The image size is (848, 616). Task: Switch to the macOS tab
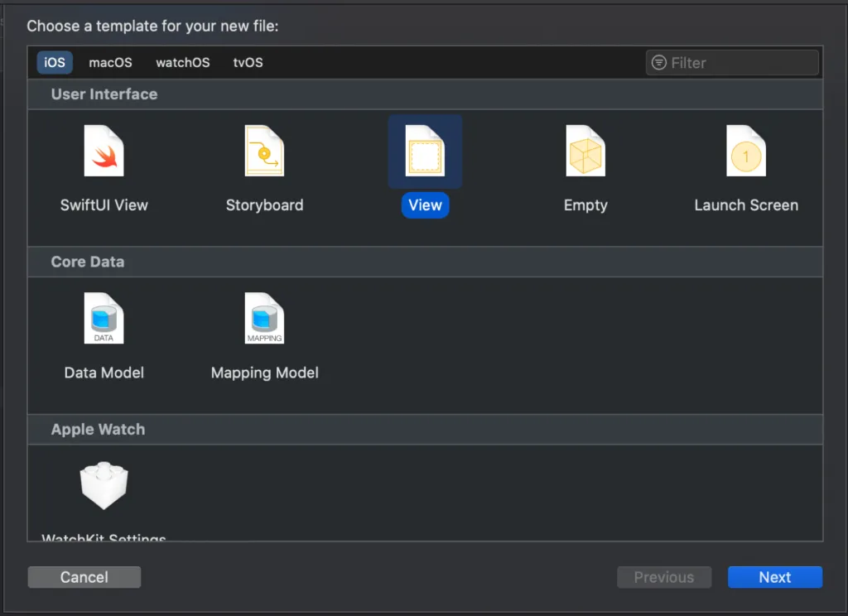[x=110, y=62]
